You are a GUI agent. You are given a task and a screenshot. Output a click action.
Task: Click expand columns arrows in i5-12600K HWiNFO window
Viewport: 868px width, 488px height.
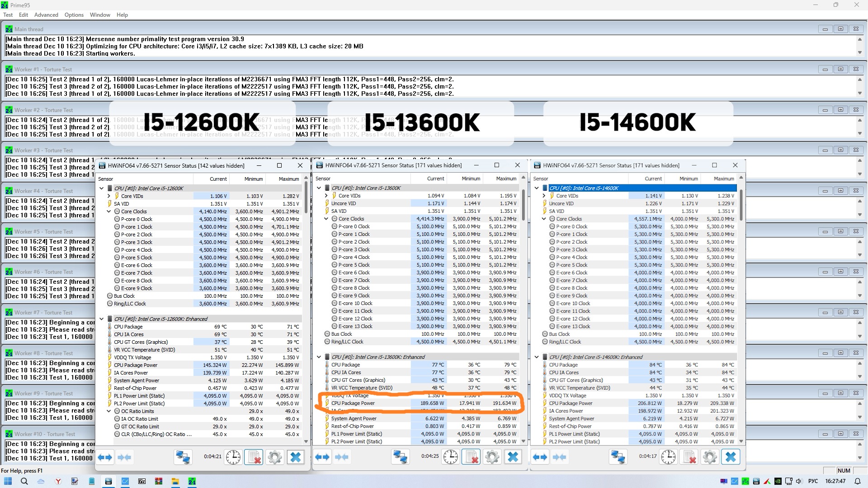[x=105, y=457]
